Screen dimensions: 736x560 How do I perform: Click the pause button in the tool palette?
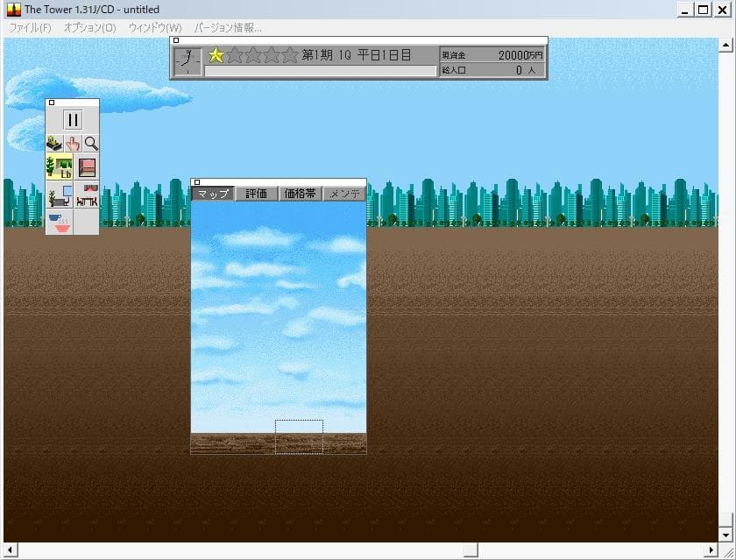click(73, 120)
